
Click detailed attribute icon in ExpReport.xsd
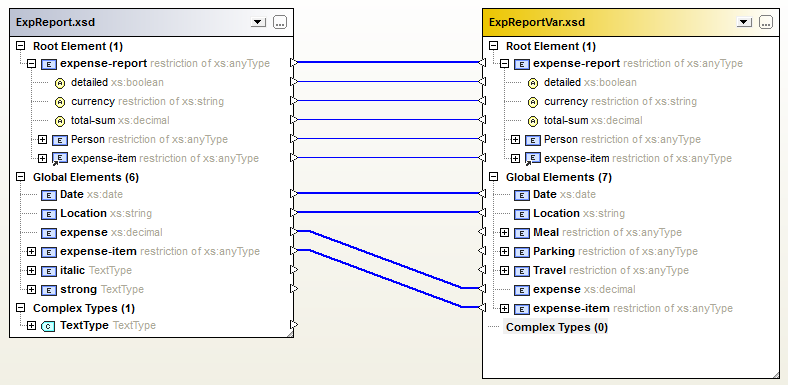pos(60,83)
